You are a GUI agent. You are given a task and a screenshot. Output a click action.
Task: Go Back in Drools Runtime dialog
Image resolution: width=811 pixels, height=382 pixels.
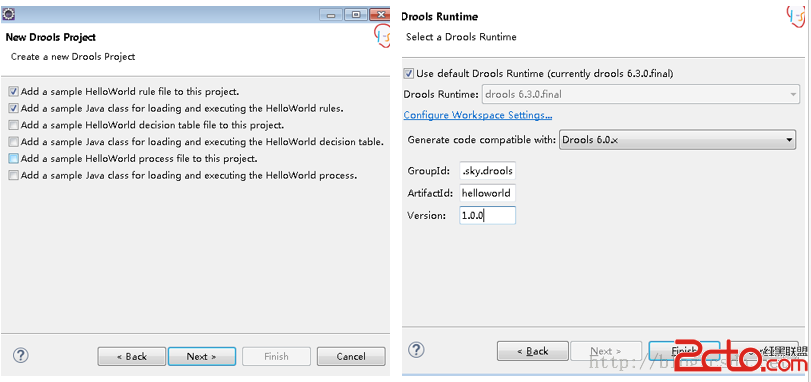pyautogui.click(x=533, y=351)
